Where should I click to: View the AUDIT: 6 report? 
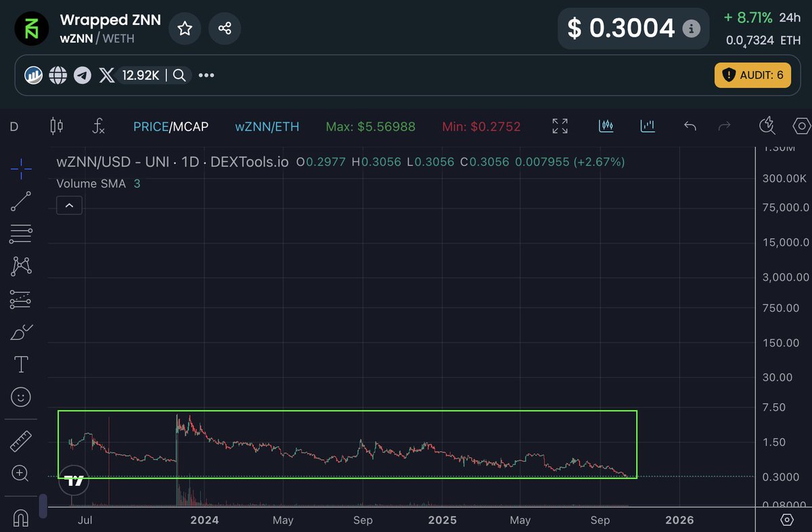(752, 75)
